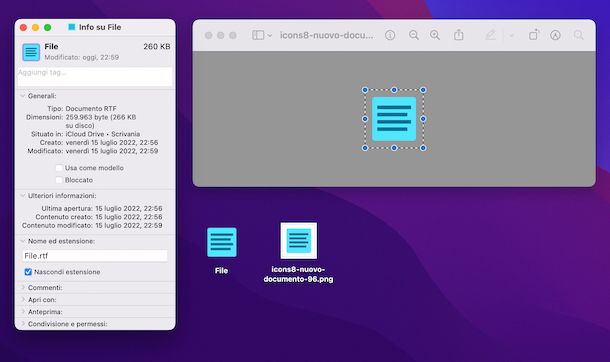
Task: Click the search magnifier in Preview toolbar
Action: click(578, 35)
